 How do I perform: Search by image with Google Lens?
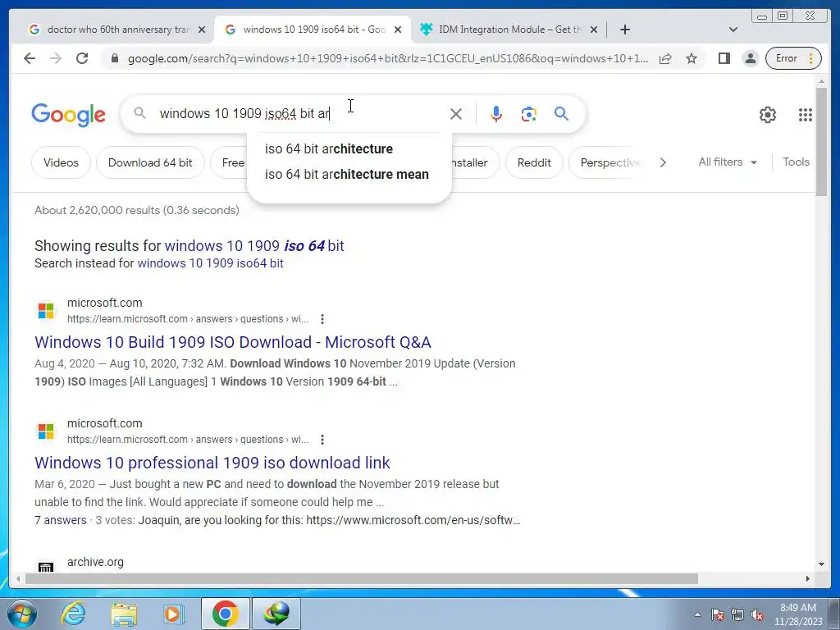529,113
